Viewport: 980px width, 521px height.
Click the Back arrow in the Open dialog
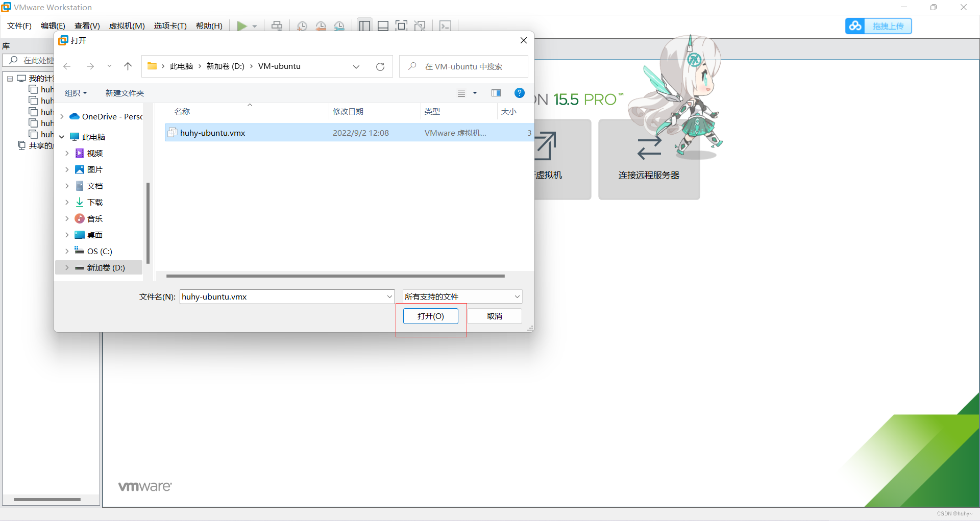(67, 66)
